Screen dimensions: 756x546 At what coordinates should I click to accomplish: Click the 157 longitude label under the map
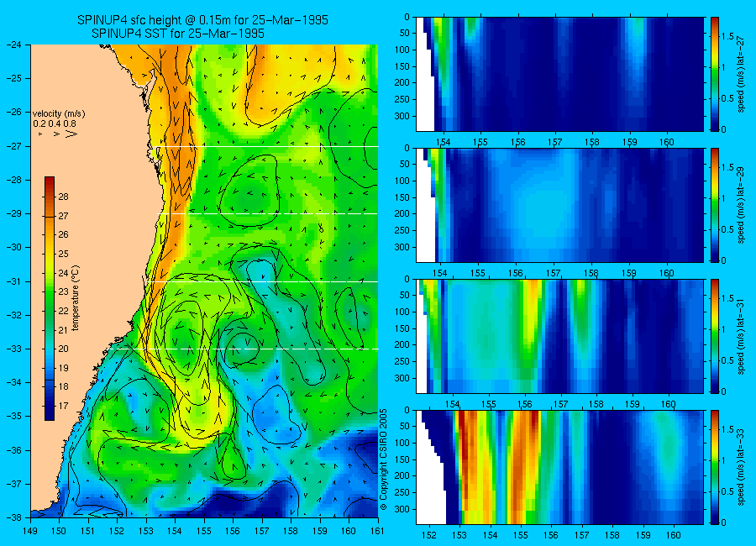262,531
